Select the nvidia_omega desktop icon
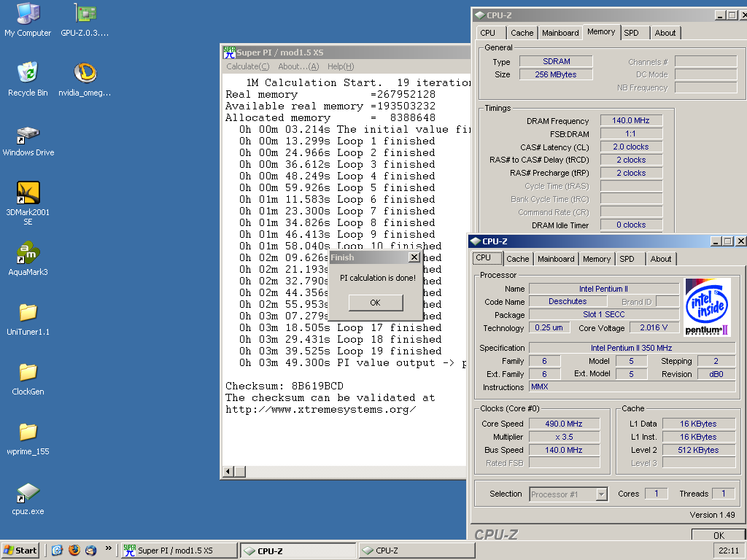Image resolution: width=747 pixels, height=560 pixels. click(x=85, y=79)
